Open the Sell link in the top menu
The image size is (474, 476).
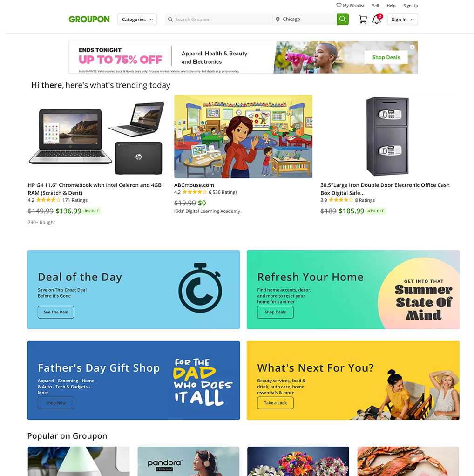pos(375,6)
